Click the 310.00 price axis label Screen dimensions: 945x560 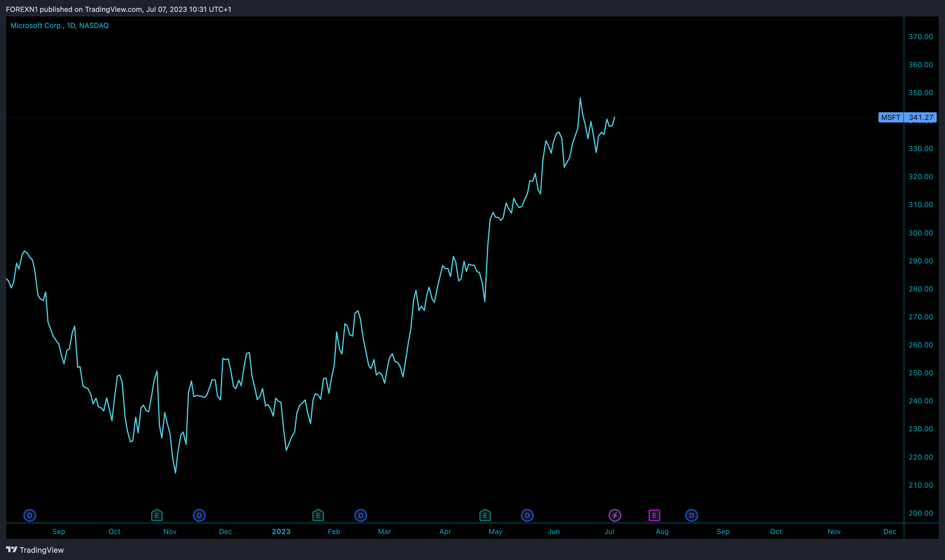click(920, 204)
